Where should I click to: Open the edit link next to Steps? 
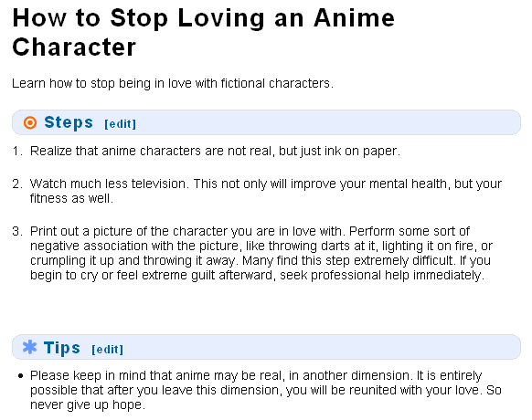pyautogui.click(x=120, y=124)
